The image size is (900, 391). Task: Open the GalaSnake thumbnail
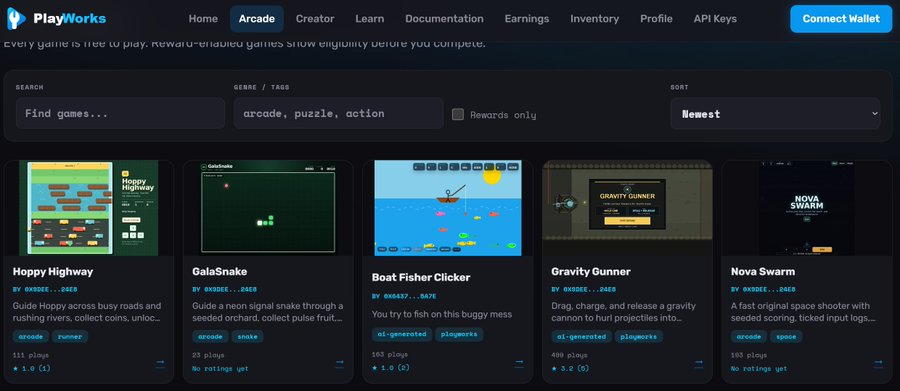click(268, 208)
